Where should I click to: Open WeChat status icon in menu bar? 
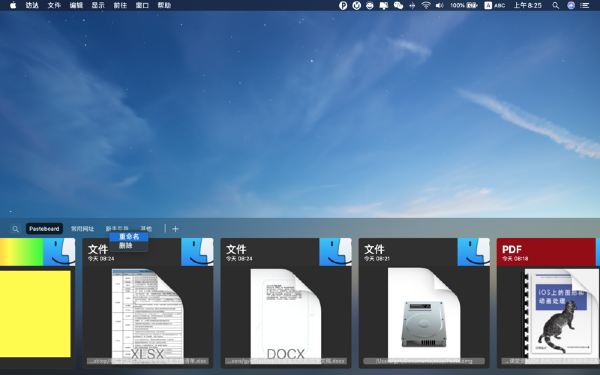tap(398, 5)
